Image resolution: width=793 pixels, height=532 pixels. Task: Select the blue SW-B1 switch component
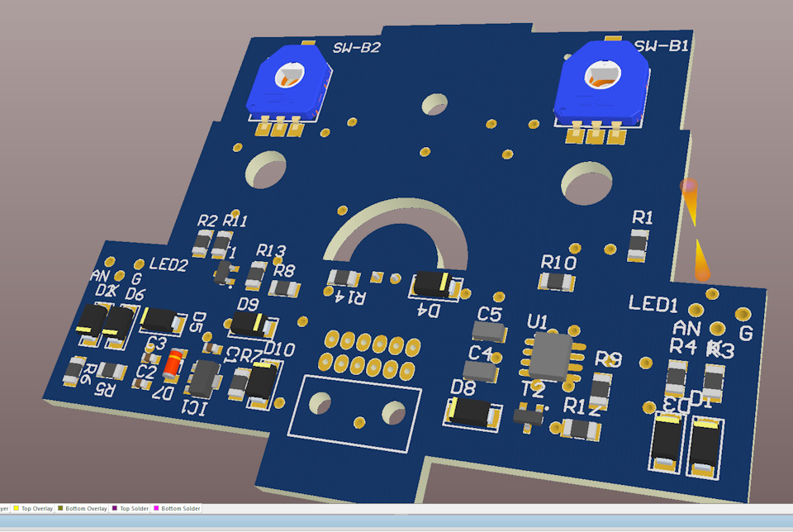601,83
